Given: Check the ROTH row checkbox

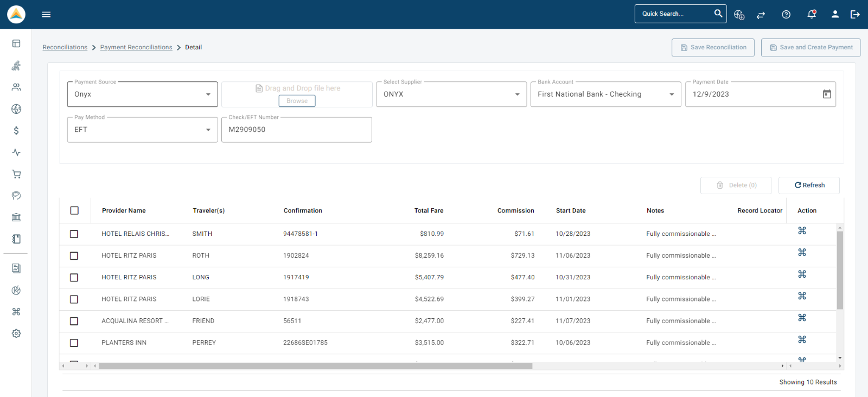Looking at the screenshot, I should pos(74,255).
